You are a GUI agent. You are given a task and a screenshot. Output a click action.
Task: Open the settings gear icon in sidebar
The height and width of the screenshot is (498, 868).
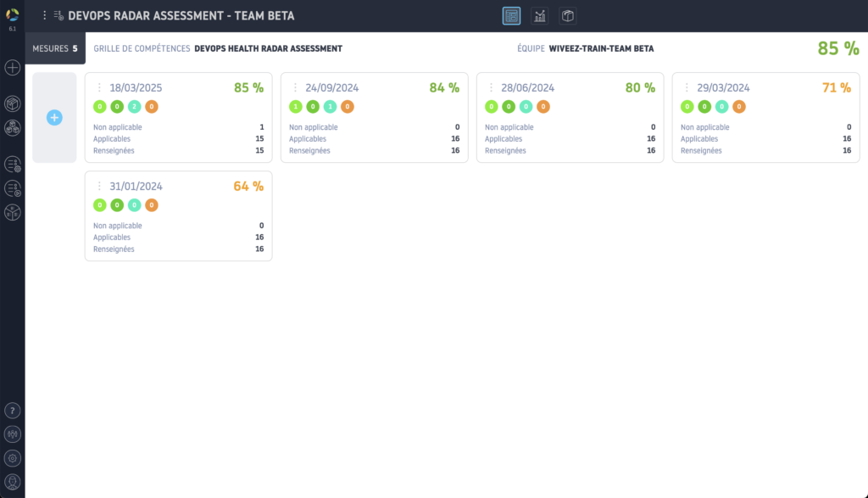[13, 458]
